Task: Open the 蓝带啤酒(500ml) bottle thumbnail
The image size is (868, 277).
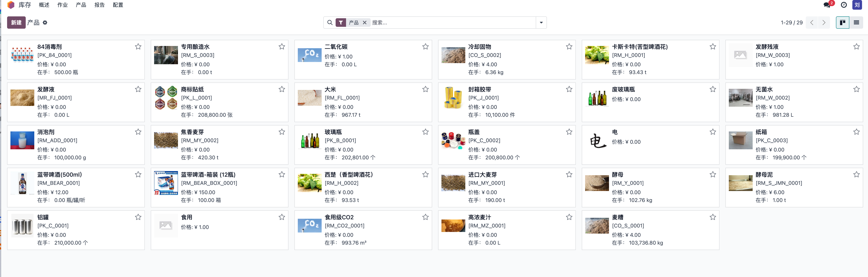Action: coord(22,183)
